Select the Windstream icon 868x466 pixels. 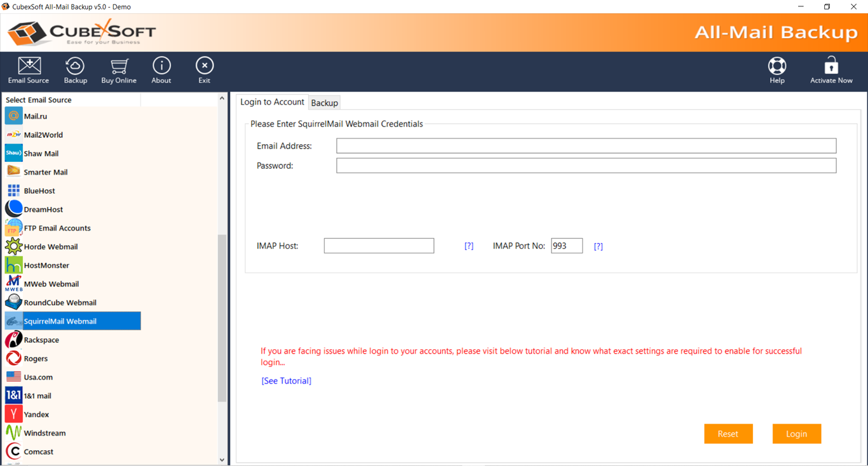(x=13, y=433)
